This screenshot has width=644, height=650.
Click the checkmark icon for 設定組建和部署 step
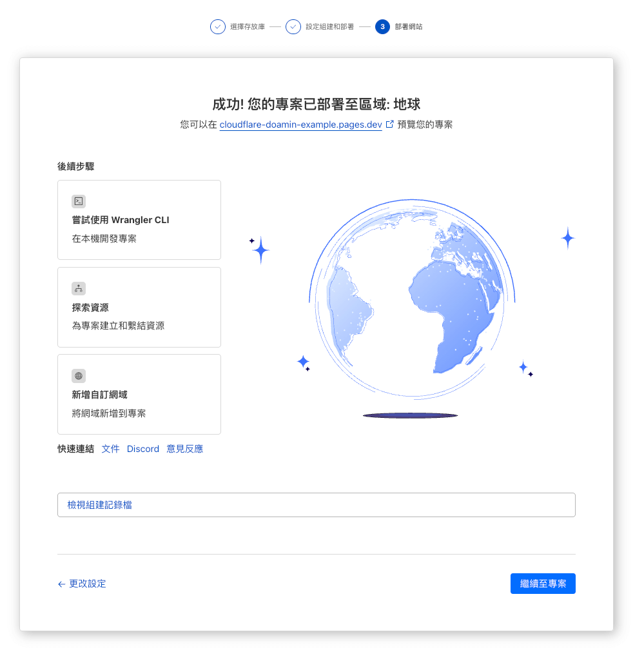(x=293, y=27)
